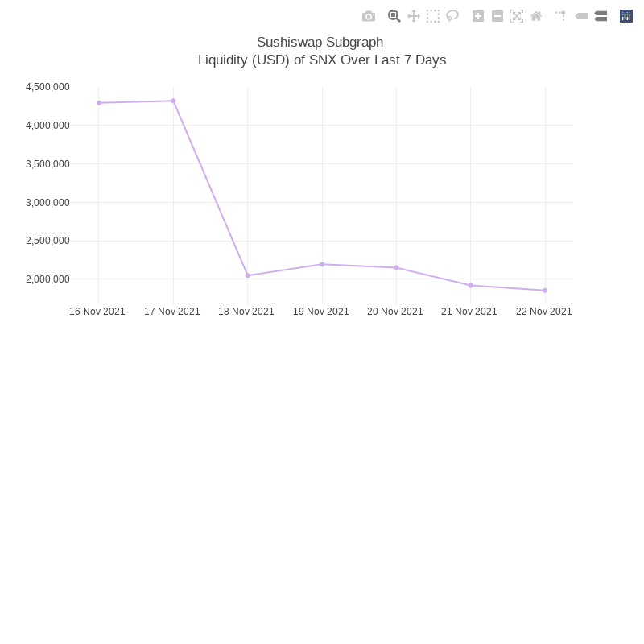
Task: Reset axes with the home icon
Action: pyautogui.click(x=536, y=16)
